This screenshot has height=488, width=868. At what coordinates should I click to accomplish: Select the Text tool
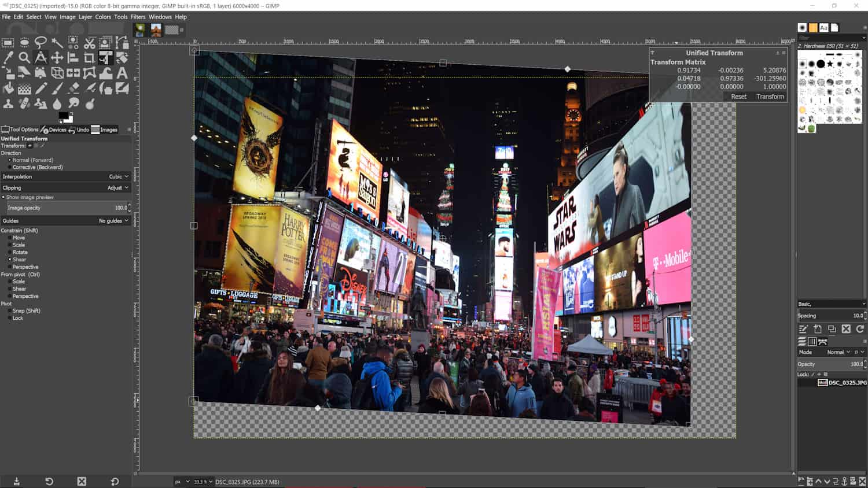122,73
